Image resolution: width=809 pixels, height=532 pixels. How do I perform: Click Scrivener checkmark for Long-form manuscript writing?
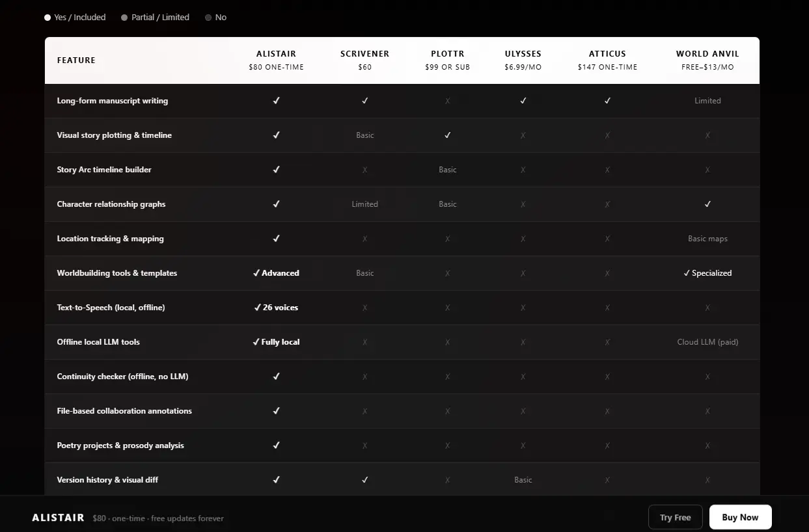pyautogui.click(x=364, y=101)
